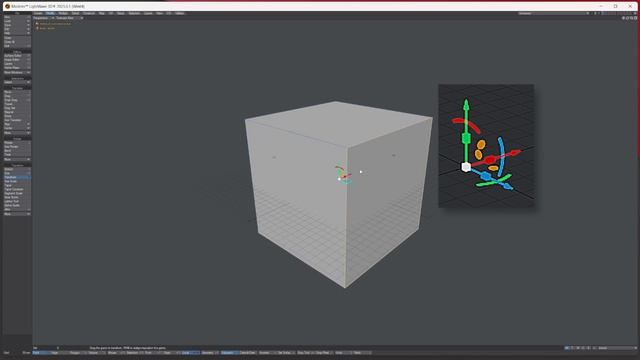The width and height of the screenshot is (640, 360).
Task: Switch to Point selection mode
Action: (41, 353)
